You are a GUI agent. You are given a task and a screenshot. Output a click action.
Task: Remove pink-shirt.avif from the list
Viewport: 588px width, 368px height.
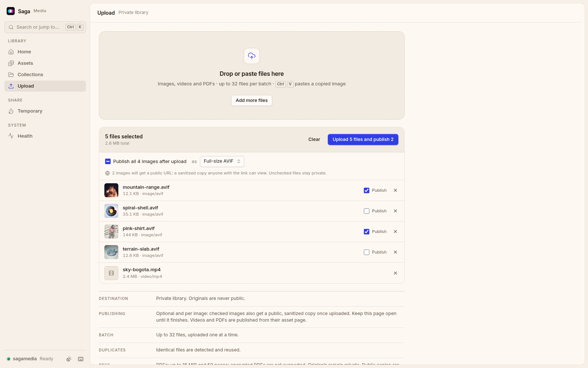click(x=395, y=231)
